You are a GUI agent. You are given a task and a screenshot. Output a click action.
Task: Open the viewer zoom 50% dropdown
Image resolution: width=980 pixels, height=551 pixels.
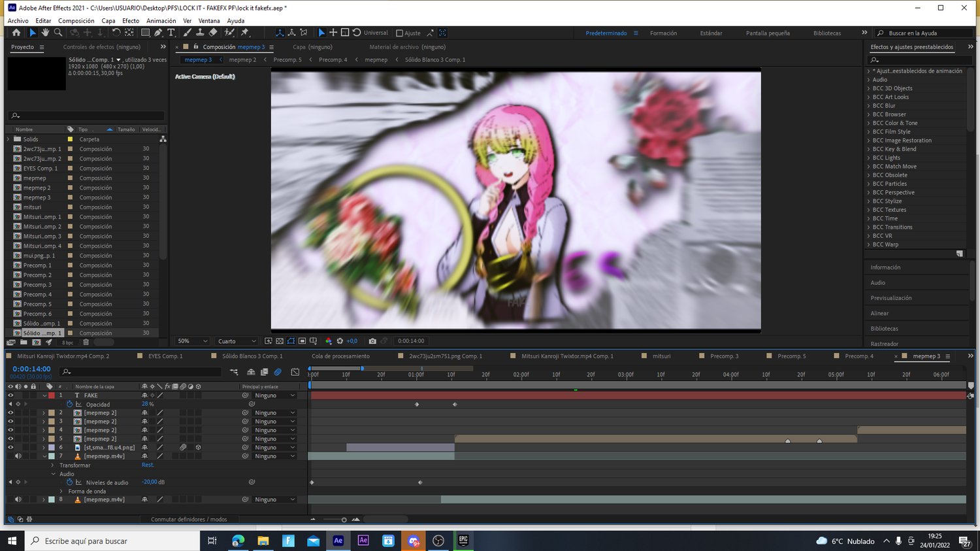193,341
